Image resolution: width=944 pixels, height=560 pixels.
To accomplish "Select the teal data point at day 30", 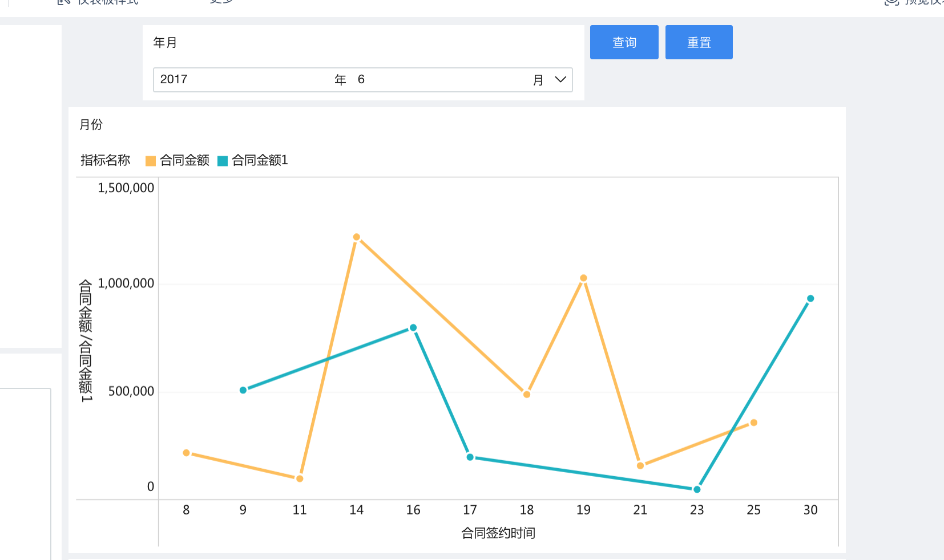I will [810, 299].
